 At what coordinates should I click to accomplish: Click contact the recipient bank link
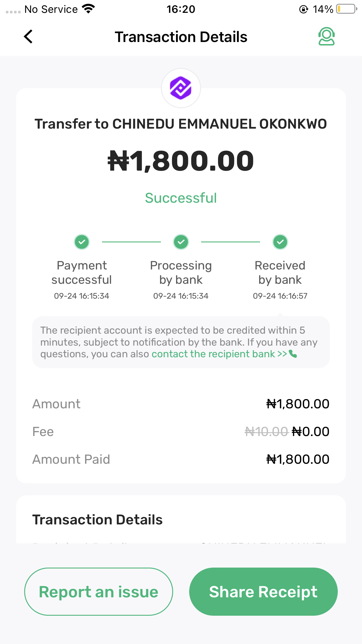click(219, 354)
